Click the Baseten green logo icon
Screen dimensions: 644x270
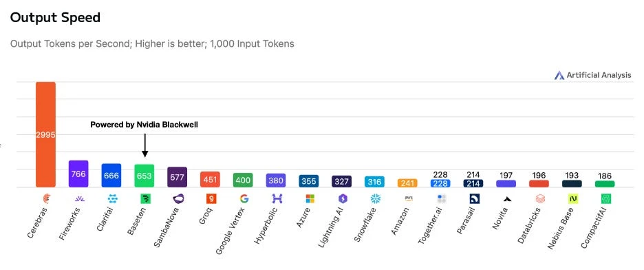pyautogui.click(x=145, y=199)
